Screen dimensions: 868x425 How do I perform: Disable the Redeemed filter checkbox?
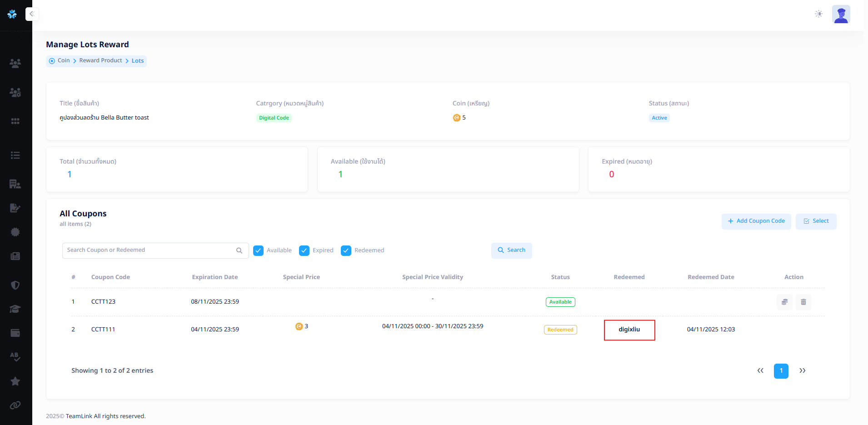(x=346, y=250)
